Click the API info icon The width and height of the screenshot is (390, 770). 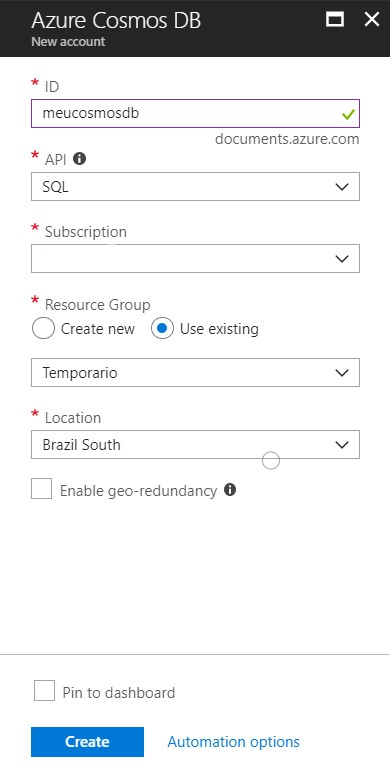click(x=79, y=159)
